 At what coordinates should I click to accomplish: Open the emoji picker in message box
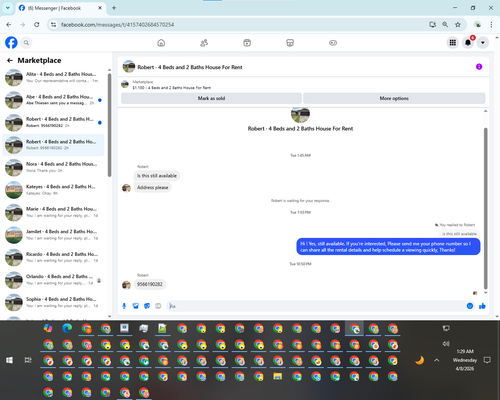470,306
